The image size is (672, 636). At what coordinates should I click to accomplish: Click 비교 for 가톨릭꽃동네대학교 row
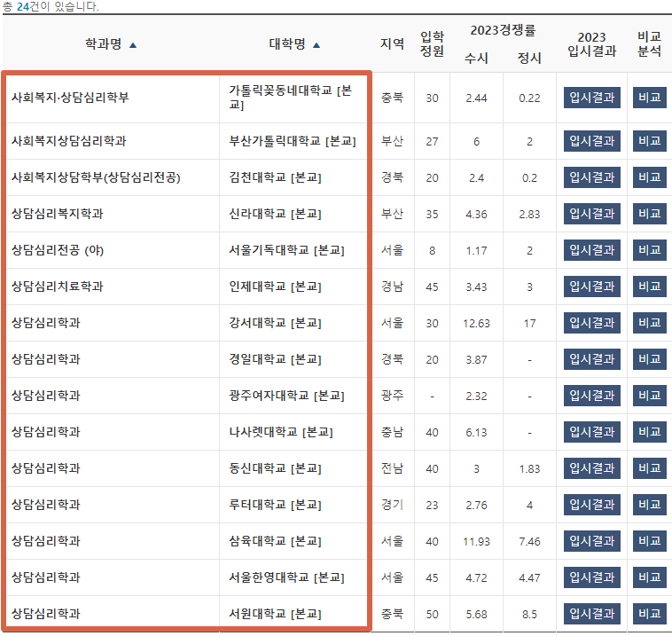[649, 98]
